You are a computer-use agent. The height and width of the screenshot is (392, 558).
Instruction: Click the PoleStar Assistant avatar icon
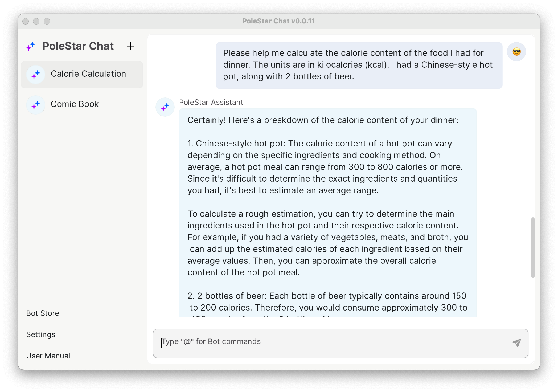[x=165, y=107]
